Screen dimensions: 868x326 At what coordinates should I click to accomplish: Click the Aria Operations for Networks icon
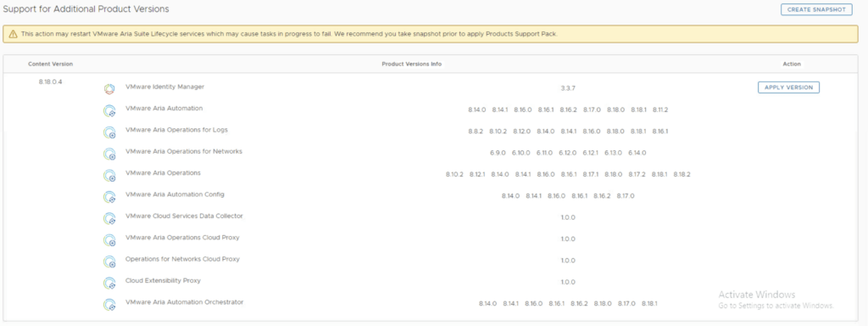109,154
